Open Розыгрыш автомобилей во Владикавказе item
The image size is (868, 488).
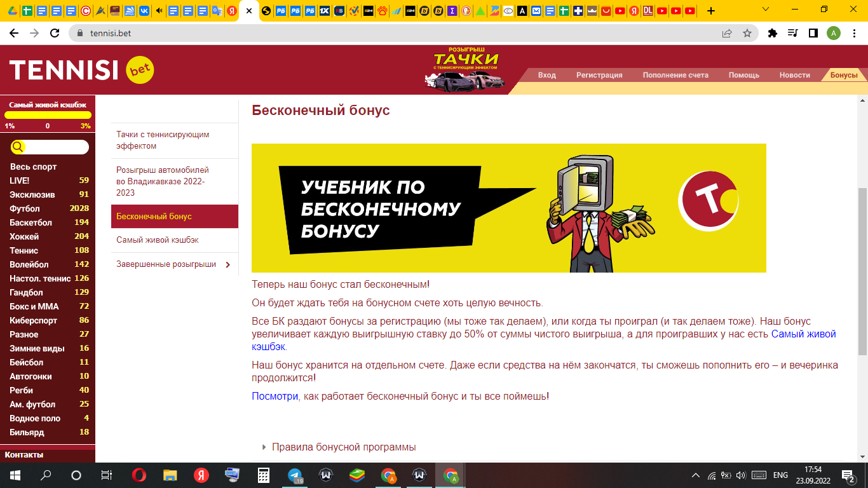175,181
